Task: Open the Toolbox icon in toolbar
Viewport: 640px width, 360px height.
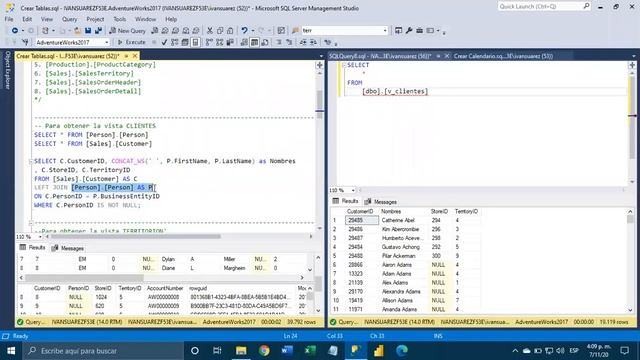Action: pos(420,31)
